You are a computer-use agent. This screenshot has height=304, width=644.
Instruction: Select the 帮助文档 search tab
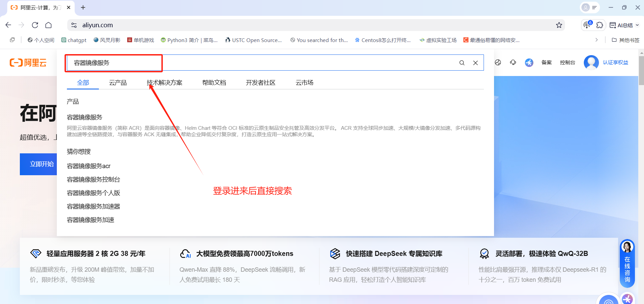click(214, 82)
